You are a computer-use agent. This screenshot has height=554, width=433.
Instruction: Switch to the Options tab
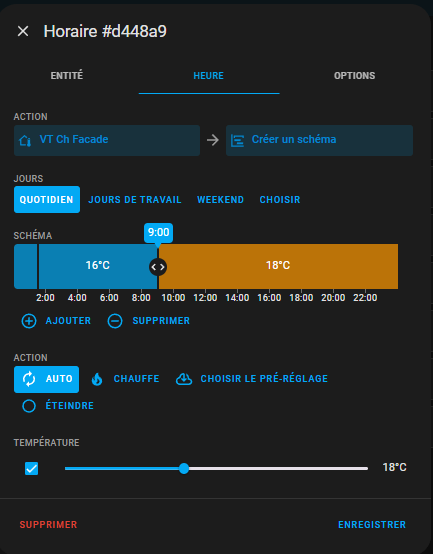tap(354, 76)
